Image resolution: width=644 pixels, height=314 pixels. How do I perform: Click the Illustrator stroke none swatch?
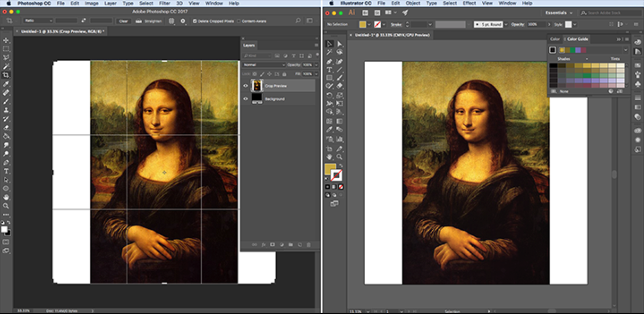[336, 175]
